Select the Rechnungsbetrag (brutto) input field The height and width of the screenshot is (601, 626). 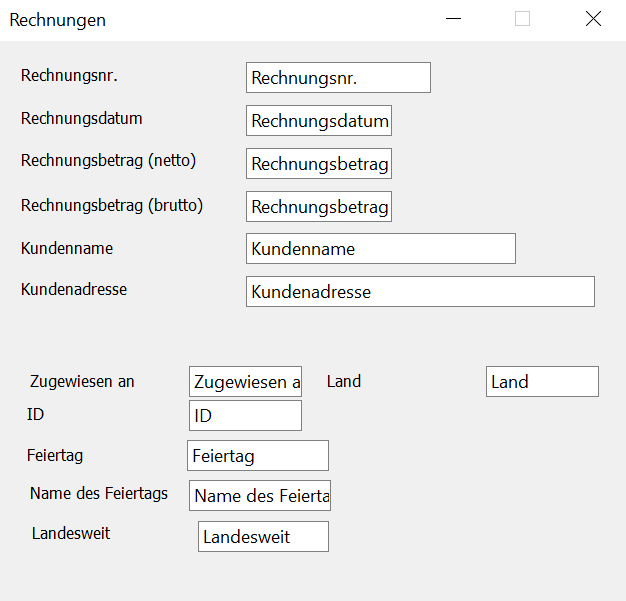[319, 207]
